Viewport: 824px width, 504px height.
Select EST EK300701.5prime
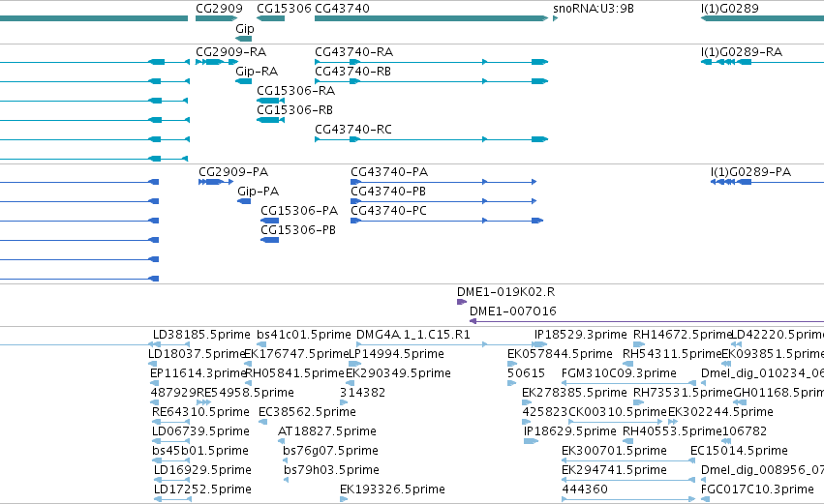[x=614, y=452]
